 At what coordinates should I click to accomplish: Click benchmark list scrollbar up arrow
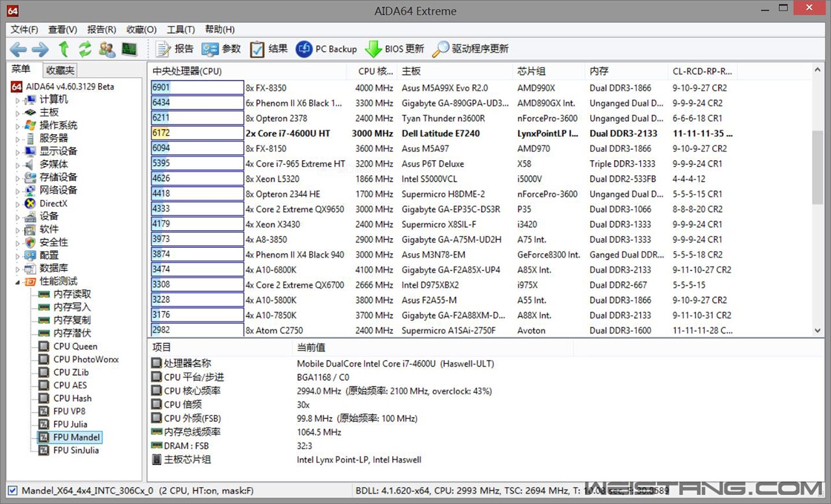[818, 70]
